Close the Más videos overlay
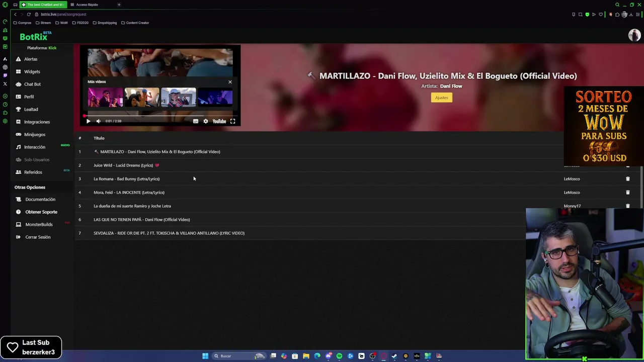 click(x=230, y=82)
